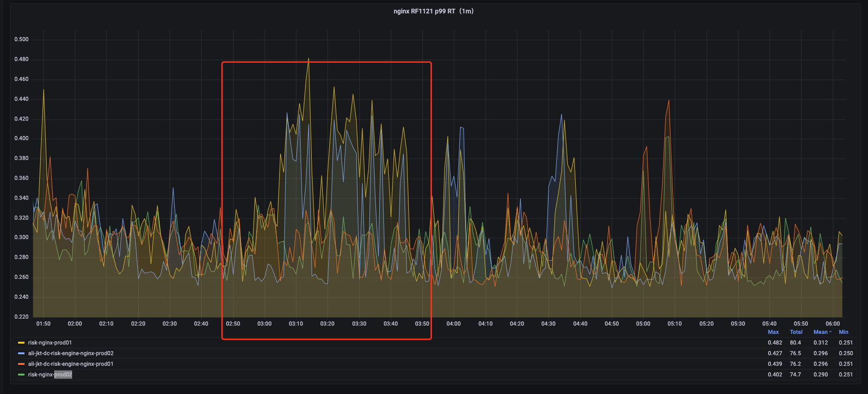Image resolution: width=868 pixels, height=394 pixels.
Task: Sort legend by the Mean column header
Action: tap(820, 332)
